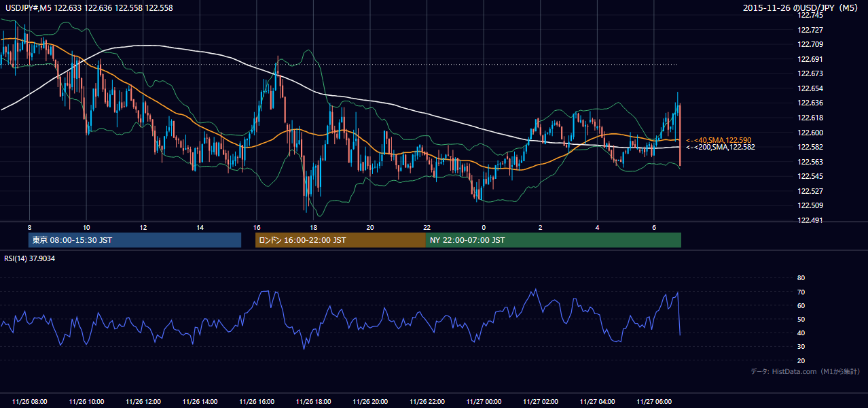
Task: Click the white 200 SMA 122.582 label
Action: click(721, 147)
